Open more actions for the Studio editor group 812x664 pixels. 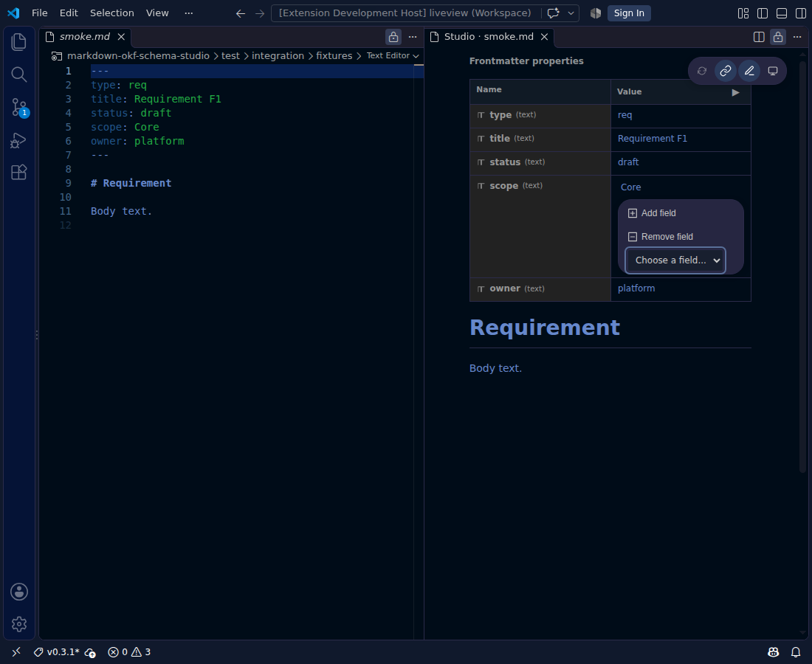click(x=797, y=37)
